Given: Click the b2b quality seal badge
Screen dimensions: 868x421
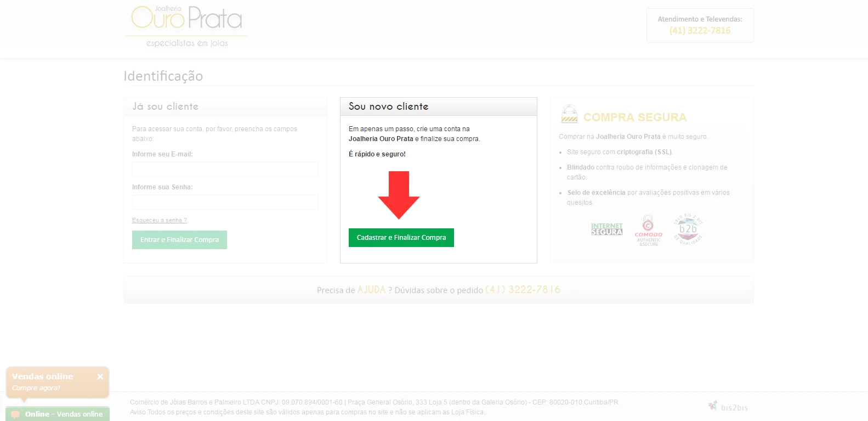Looking at the screenshot, I should coord(688,229).
